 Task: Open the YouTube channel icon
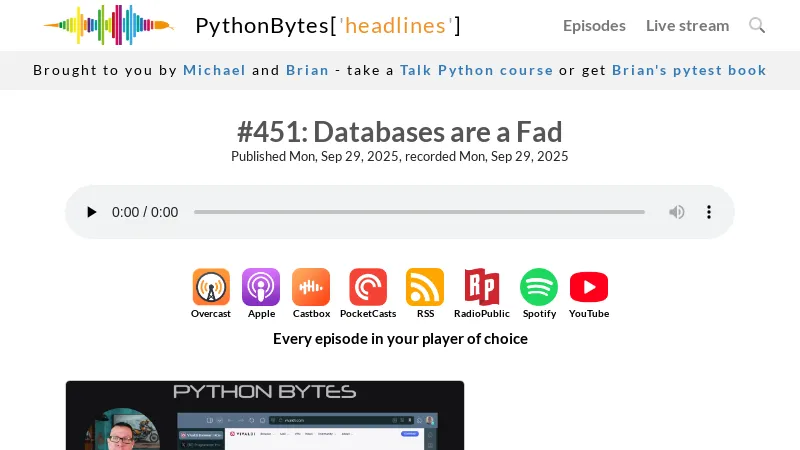589,288
